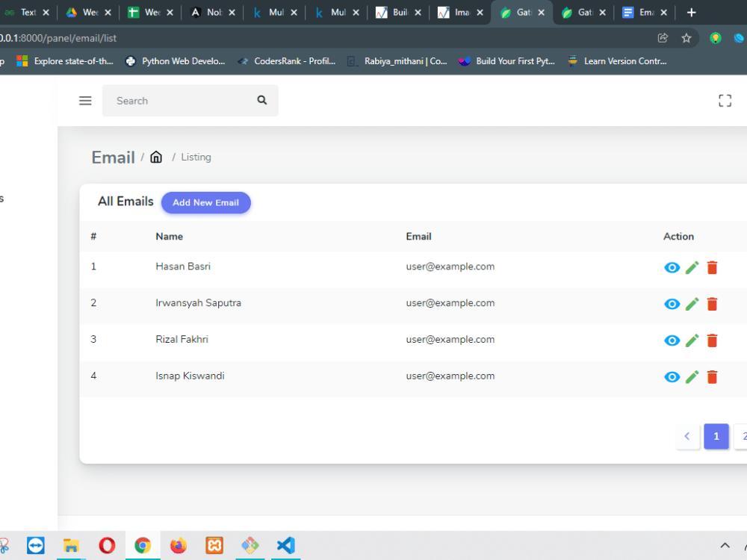This screenshot has width=747, height=560.
Task: Open Opera from the taskbar
Action: click(107, 545)
